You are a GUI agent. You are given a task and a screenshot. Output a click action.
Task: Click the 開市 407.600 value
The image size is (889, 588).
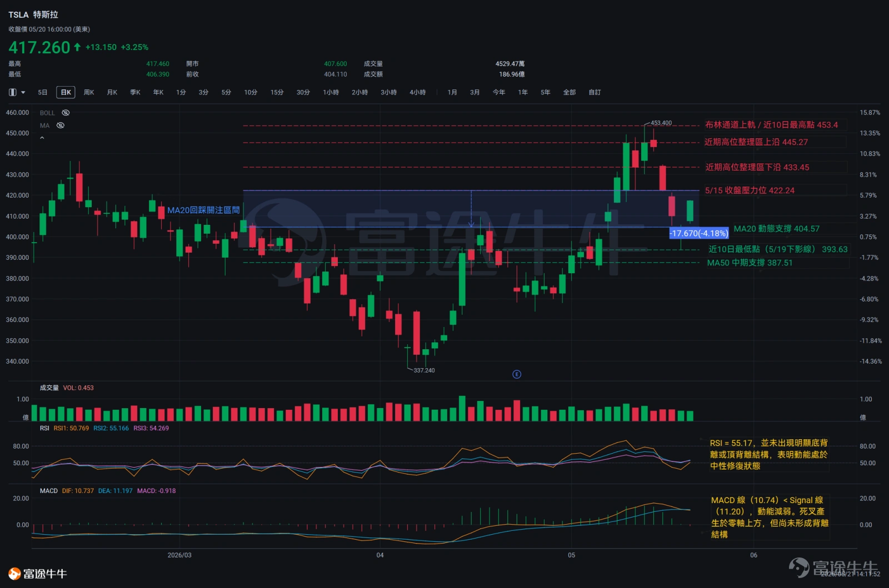coord(336,64)
